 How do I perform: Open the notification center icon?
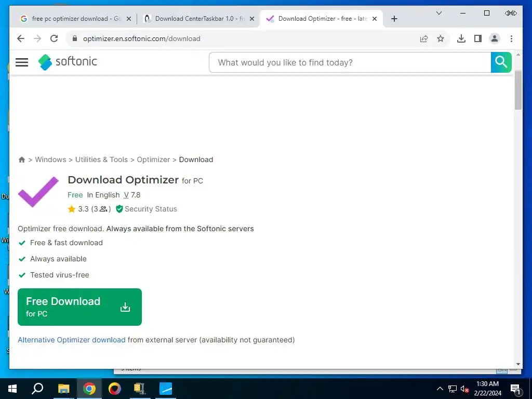[x=515, y=389]
